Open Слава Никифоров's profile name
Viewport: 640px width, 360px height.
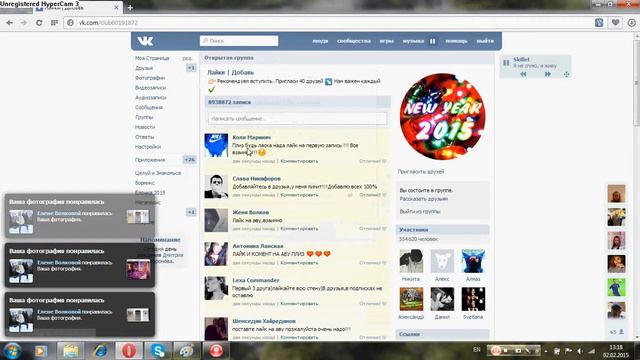[256, 179]
